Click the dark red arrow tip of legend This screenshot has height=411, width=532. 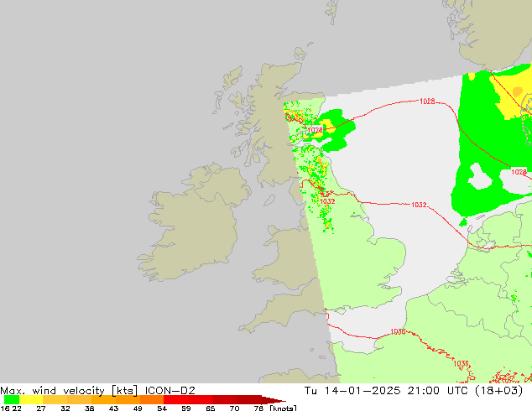(274, 400)
